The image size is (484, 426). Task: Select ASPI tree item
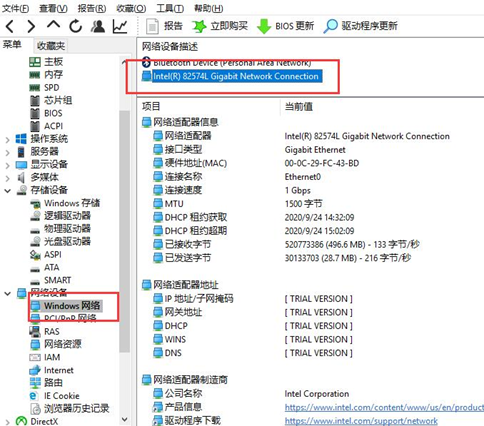tap(46, 254)
